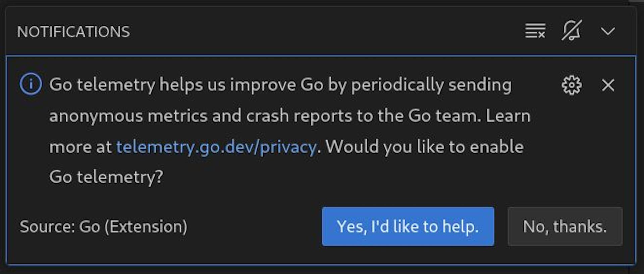644x274 pixels.
Task: Open the telemetry.go.dev/privacy link
Action: coord(216,147)
